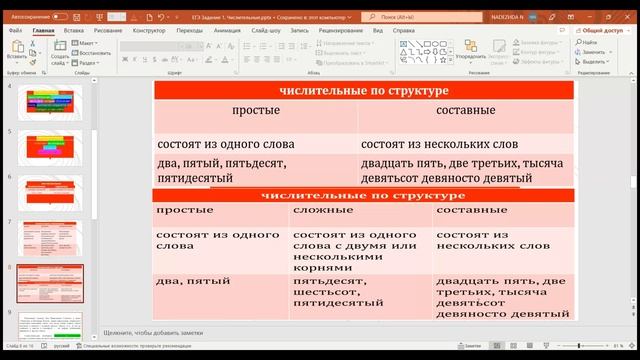Screen dimensions: 640x360
Task: Switch to the Вставка tab
Action: (x=74, y=31)
